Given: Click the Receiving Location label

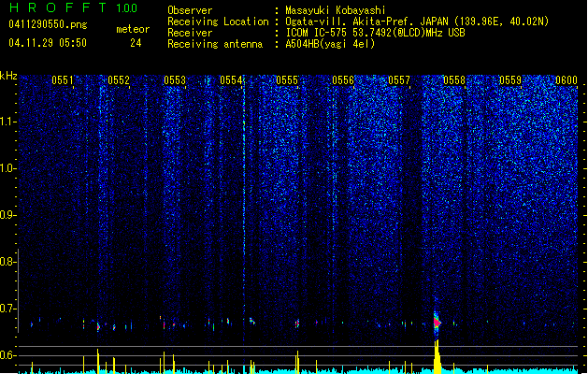Looking at the screenshot, I should (x=218, y=22).
